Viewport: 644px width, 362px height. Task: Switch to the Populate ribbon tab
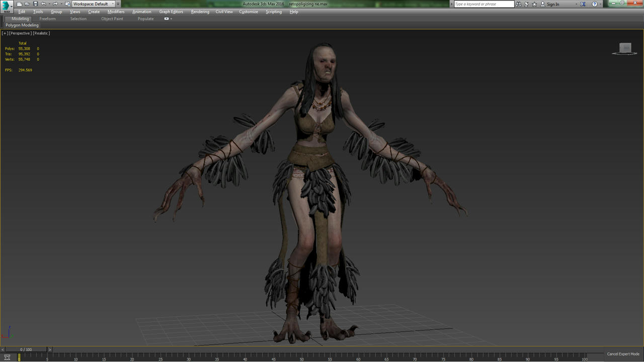[x=146, y=19]
